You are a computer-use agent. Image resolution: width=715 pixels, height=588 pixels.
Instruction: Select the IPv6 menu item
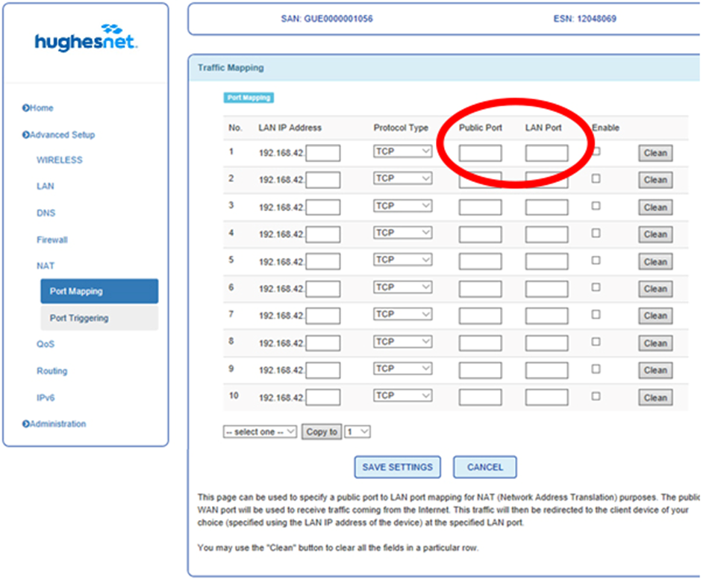pyautogui.click(x=46, y=398)
